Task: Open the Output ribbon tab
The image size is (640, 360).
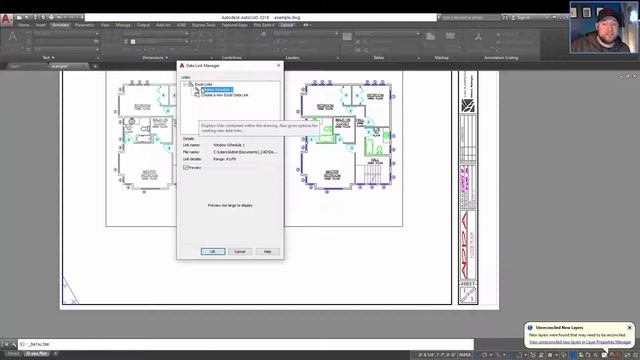Action: click(x=143, y=25)
